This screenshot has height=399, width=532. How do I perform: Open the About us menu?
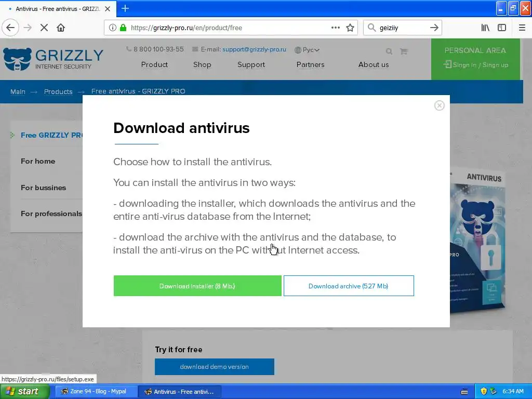374,64
